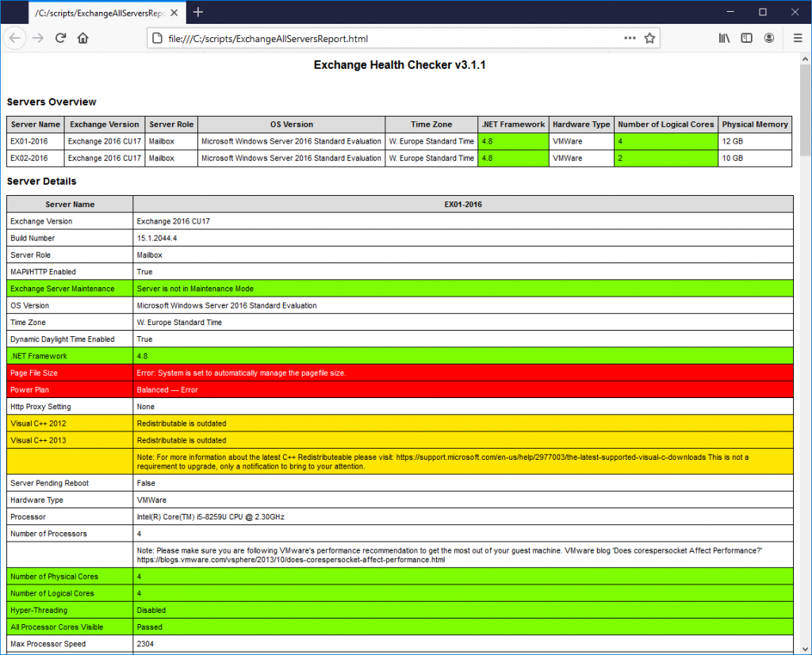Click the Dynamic Daylight Time Enabled label
Image resolution: width=812 pixels, height=655 pixels.
62,339
